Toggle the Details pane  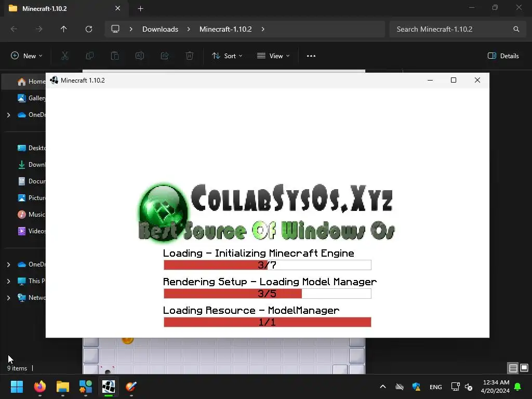tap(503, 56)
